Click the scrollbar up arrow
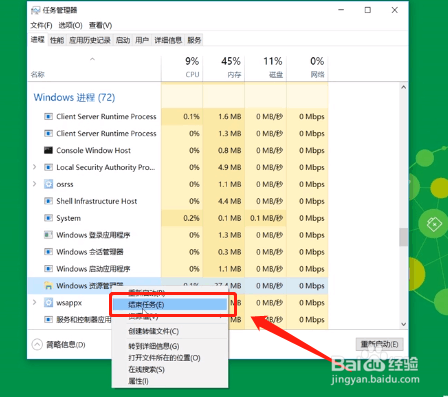Viewport: 448px width, 397px height. 403,87
